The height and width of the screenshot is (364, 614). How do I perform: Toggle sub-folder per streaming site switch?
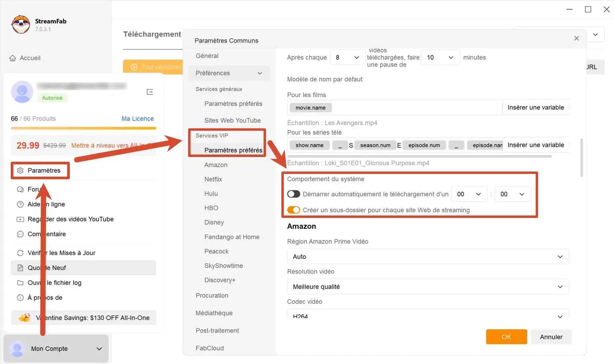point(293,210)
